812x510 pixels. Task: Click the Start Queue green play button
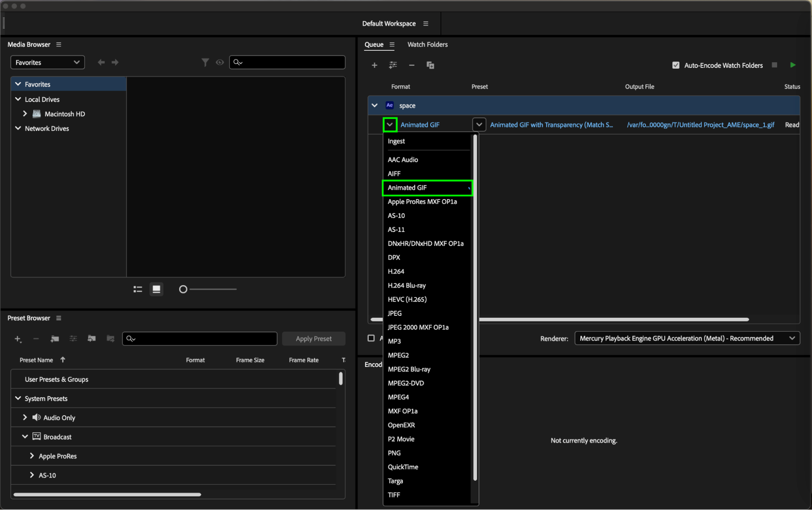coord(793,65)
